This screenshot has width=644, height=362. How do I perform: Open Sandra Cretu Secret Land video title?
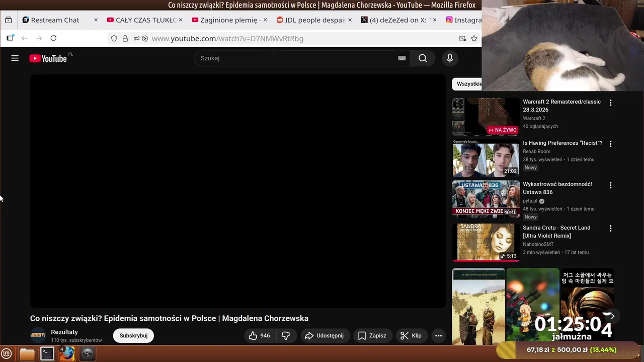(x=556, y=232)
